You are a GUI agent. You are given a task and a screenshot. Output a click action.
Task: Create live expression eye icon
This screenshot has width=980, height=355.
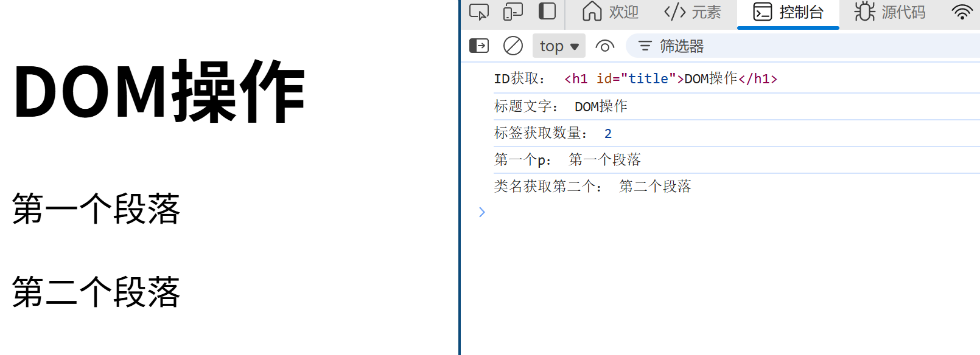[604, 46]
